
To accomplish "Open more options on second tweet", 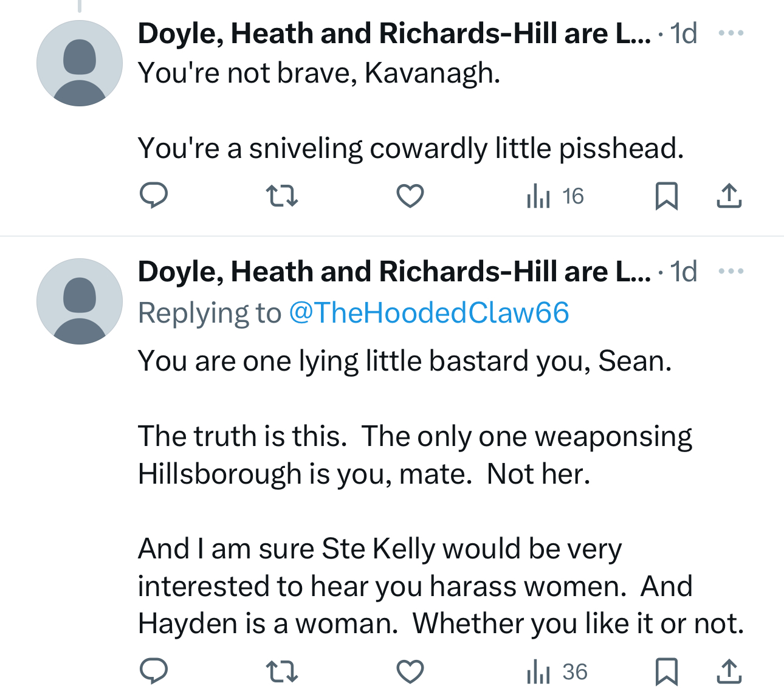I will point(731,272).
